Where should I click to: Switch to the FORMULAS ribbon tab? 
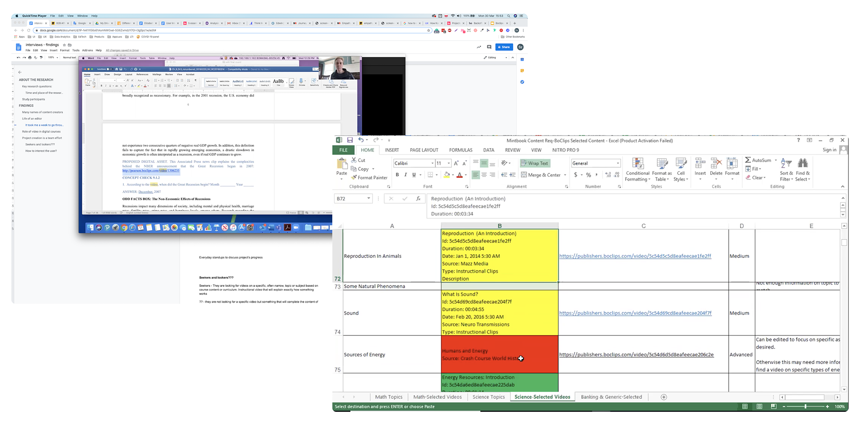461,150
